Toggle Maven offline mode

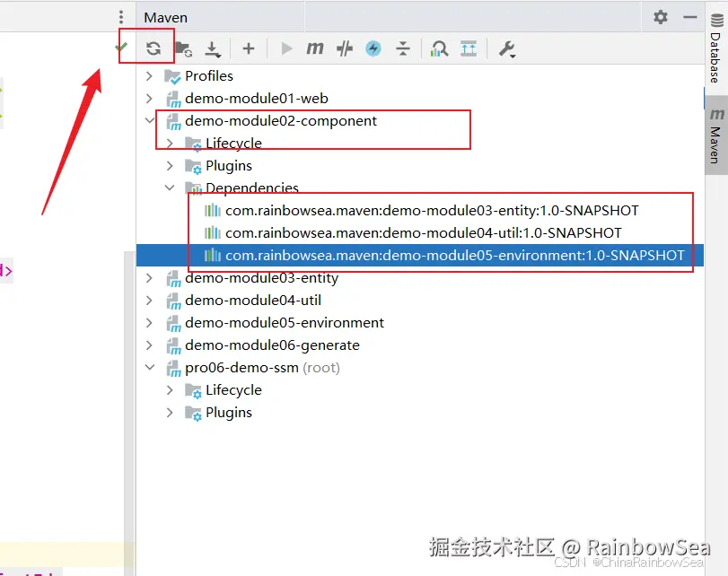click(x=373, y=48)
